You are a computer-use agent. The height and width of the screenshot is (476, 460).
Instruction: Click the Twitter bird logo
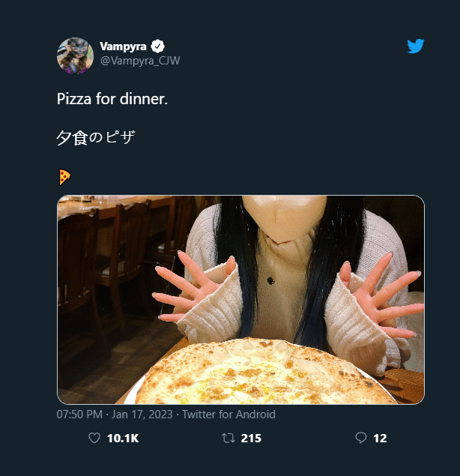[x=416, y=46]
